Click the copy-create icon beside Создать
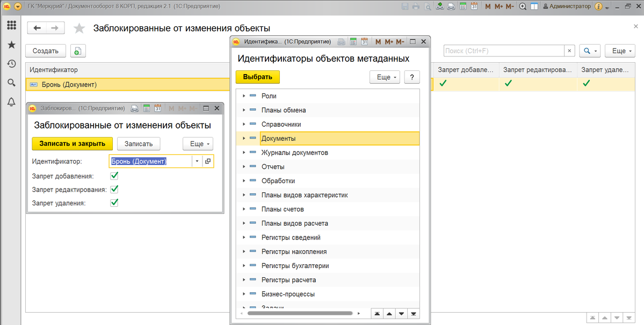Image resolution: width=644 pixels, height=325 pixels. [78, 51]
